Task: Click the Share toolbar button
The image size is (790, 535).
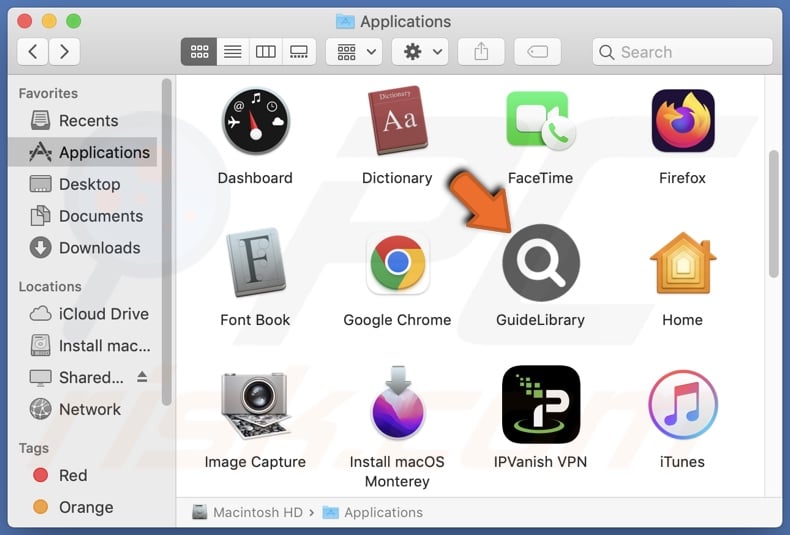Action: tap(481, 51)
